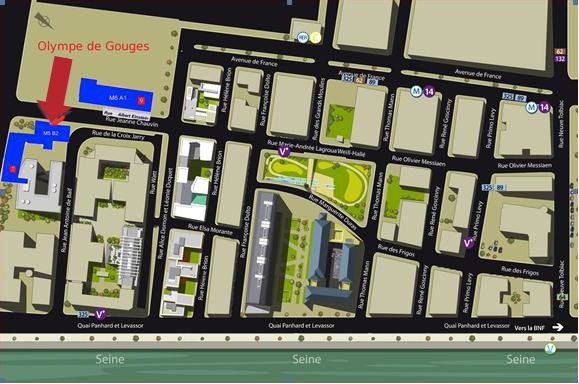The image size is (579, 384).
Task: Click the white arrow after Vers la BNF
Action: tap(558, 327)
